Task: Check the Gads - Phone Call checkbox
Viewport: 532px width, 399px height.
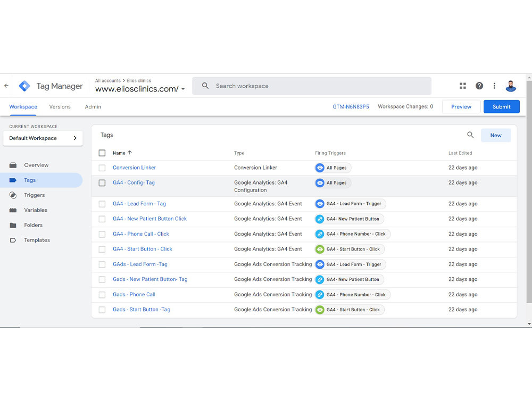Action: pos(102,295)
